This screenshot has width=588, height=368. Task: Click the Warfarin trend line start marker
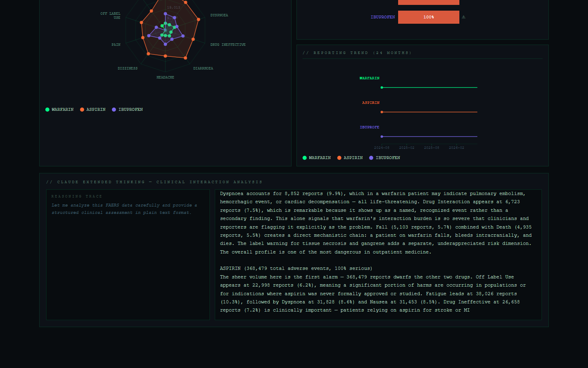click(382, 88)
